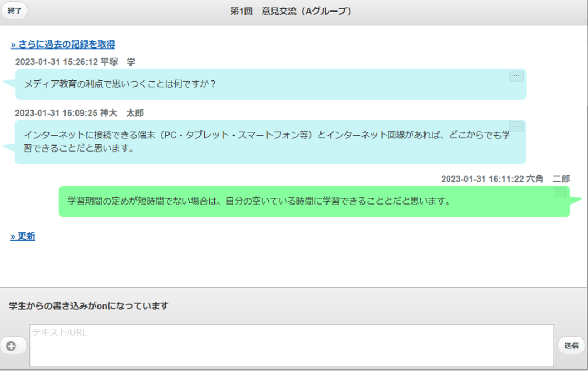This screenshot has height=371, width=588.
Task: Select the メディア教育の利点 question bubble
Action: [270, 84]
